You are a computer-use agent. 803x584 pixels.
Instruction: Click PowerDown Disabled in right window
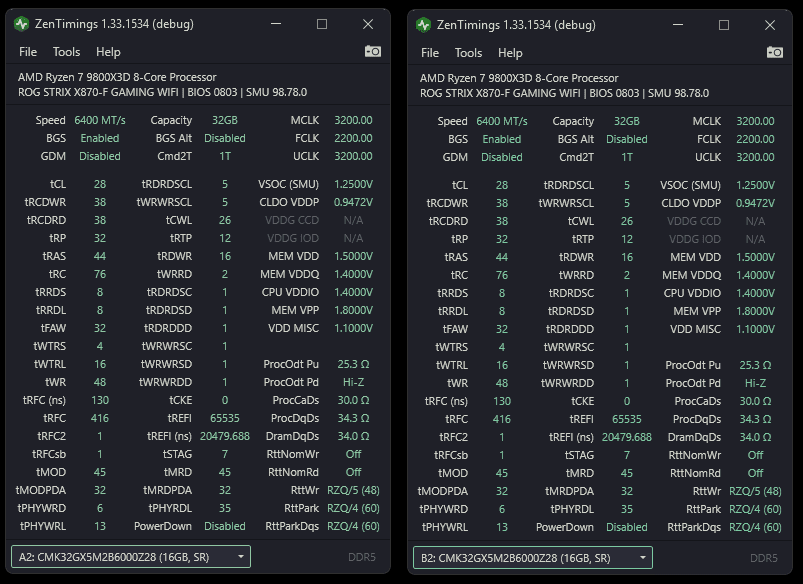click(627, 527)
